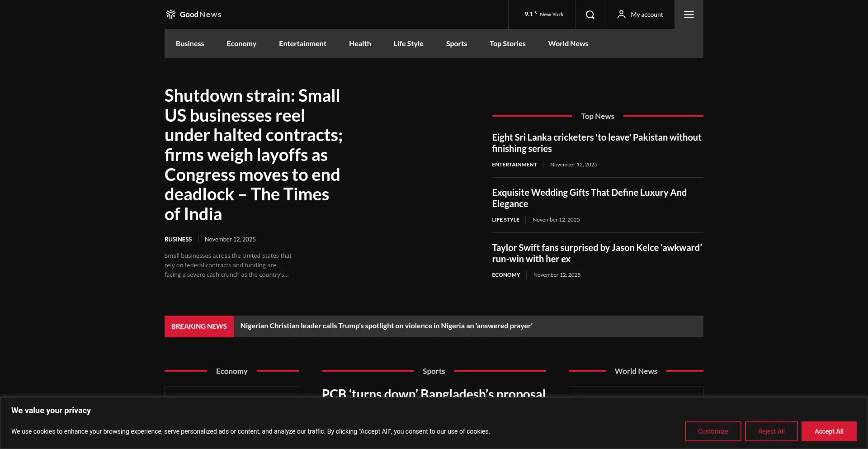
Task: Open the Shutdown strain headline article
Action: point(253,155)
